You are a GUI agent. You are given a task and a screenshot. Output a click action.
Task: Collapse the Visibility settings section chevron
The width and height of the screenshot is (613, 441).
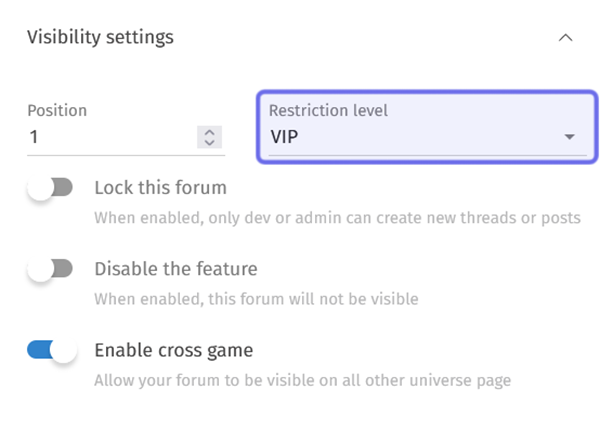(x=566, y=38)
